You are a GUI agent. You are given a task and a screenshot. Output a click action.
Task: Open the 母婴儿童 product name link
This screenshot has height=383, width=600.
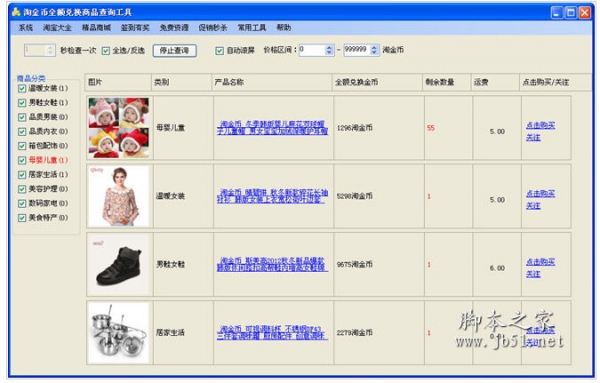(x=272, y=128)
